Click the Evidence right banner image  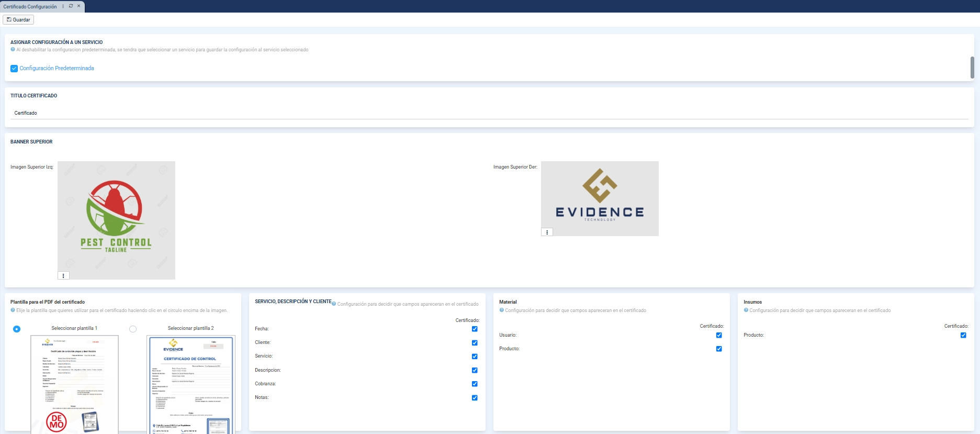[x=600, y=198]
